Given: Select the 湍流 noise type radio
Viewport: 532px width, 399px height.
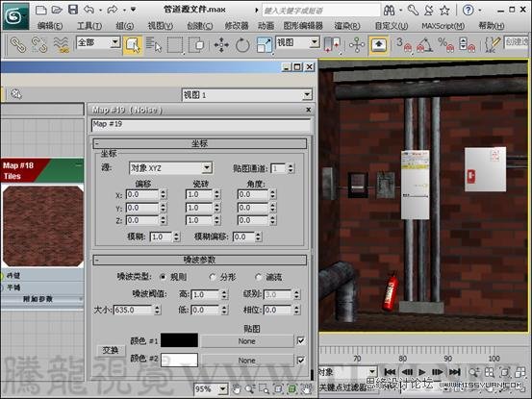Looking at the screenshot, I should pyautogui.click(x=259, y=277).
